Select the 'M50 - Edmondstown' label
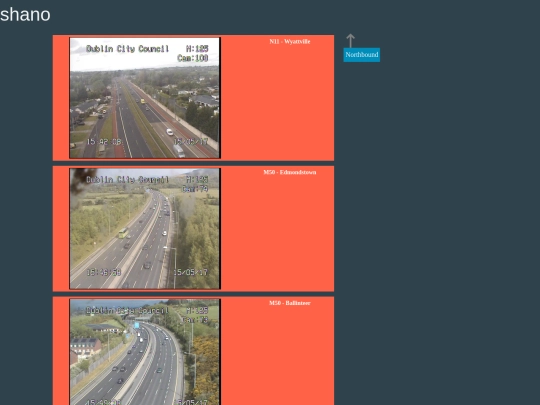540x405 pixels. 290,172
